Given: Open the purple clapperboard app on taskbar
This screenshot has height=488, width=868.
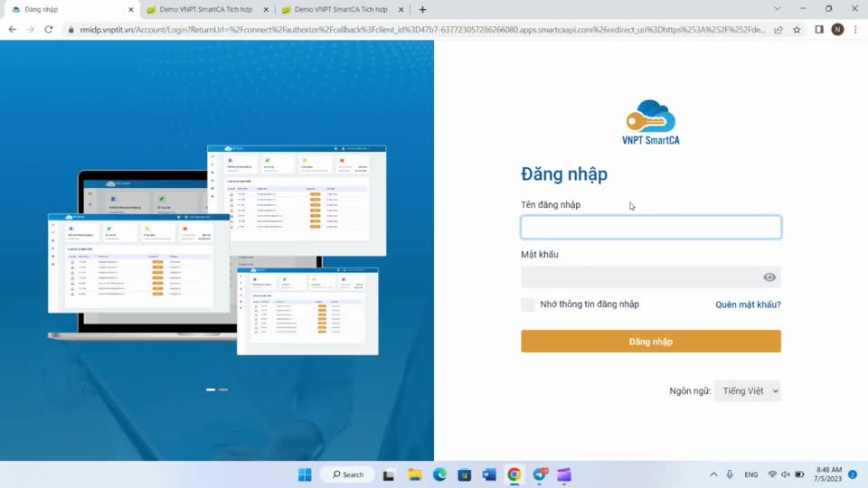Looking at the screenshot, I should click(x=564, y=474).
